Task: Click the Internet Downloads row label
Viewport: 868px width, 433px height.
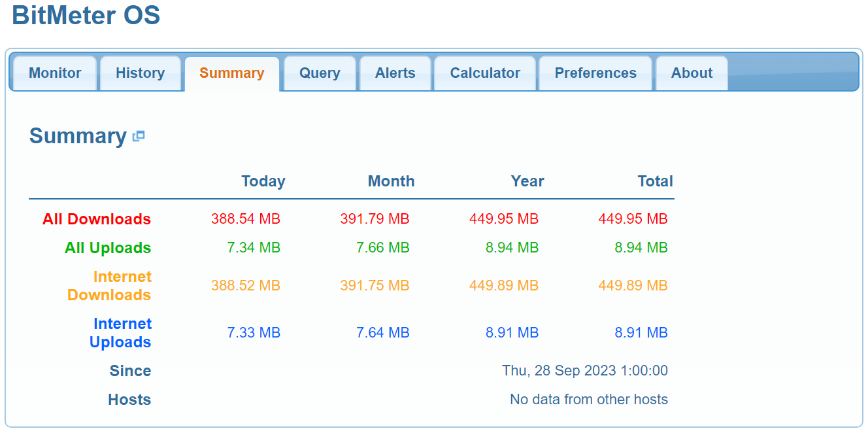Action: [109, 286]
